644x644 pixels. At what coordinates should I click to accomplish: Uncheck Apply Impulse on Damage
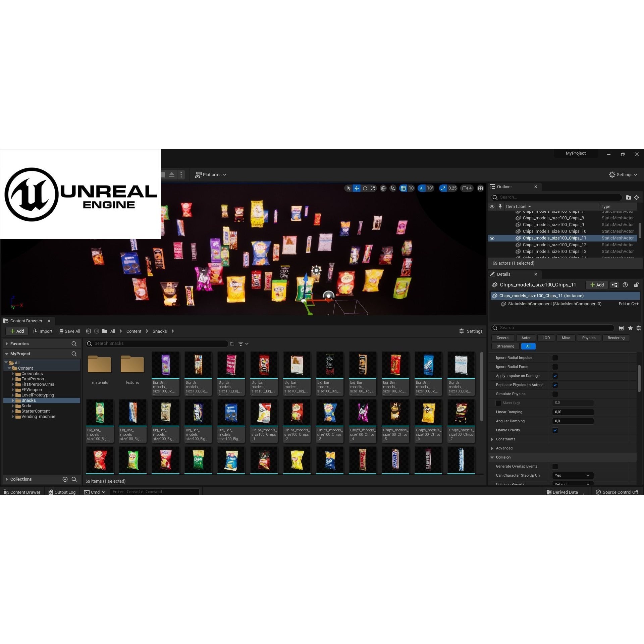[555, 376]
